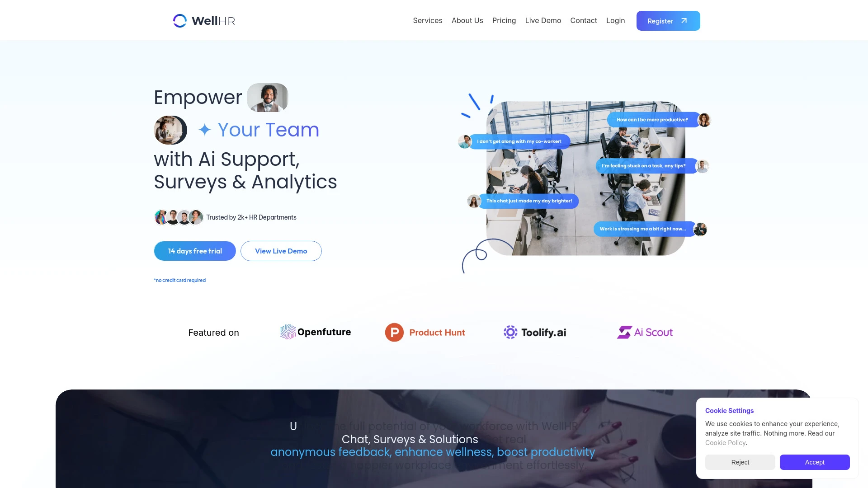
Task: Click the circular WellHR brand icon
Action: (x=180, y=20)
